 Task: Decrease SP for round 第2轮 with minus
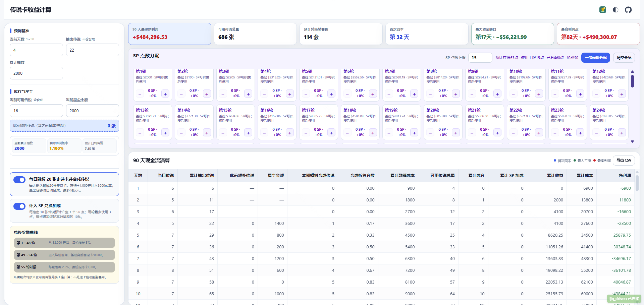pyautogui.click(x=181, y=94)
